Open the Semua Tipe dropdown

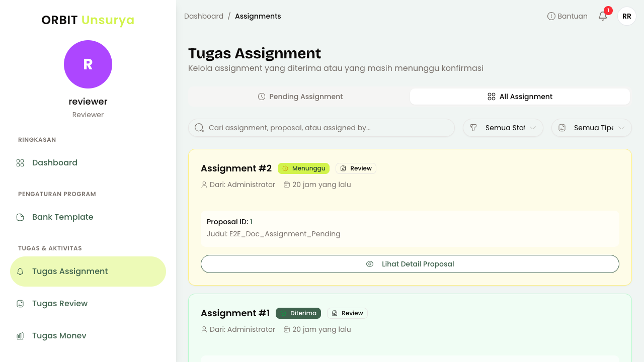pos(592,128)
